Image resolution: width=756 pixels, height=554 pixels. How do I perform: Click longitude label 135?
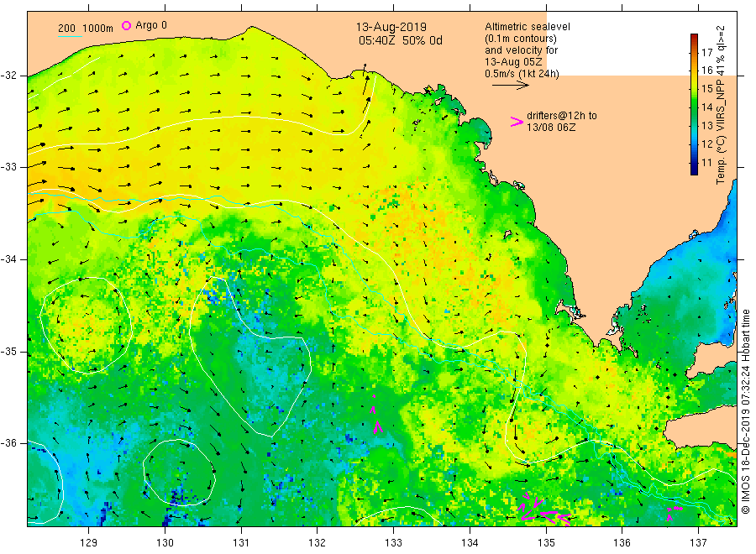[546, 543]
